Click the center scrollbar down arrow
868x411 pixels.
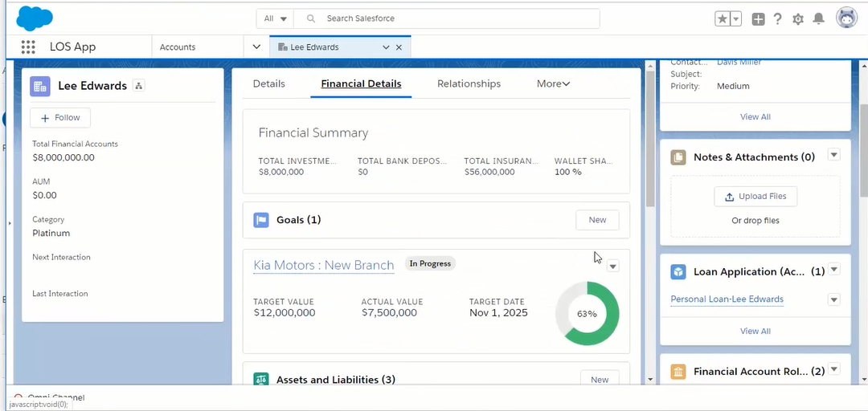pyautogui.click(x=650, y=380)
